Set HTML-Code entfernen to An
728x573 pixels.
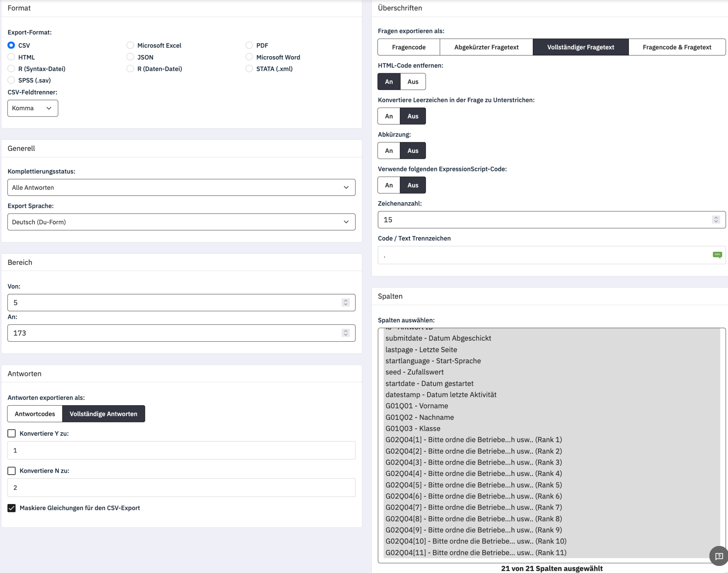pyautogui.click(x=389, y=81)
